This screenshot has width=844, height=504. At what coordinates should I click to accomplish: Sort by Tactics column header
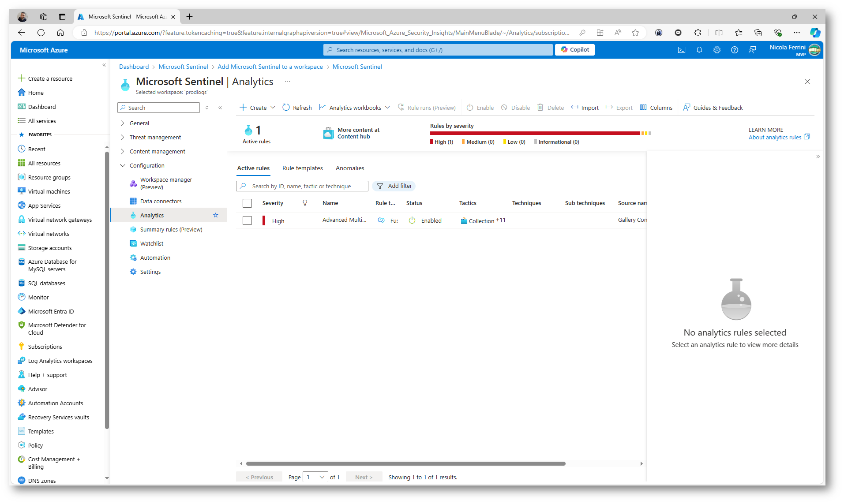click(468, 203)
